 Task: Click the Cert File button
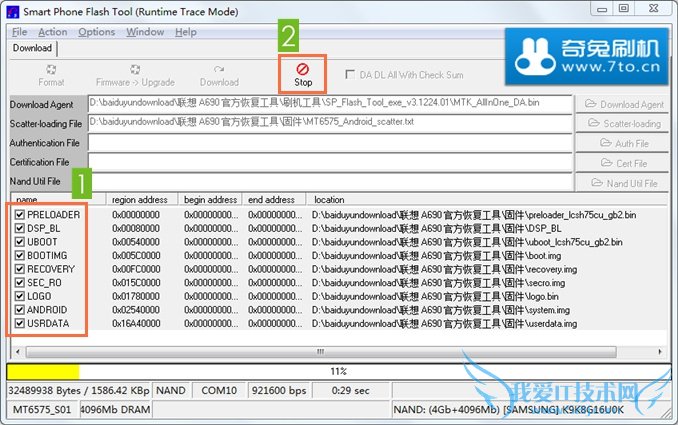click(623, 163)
